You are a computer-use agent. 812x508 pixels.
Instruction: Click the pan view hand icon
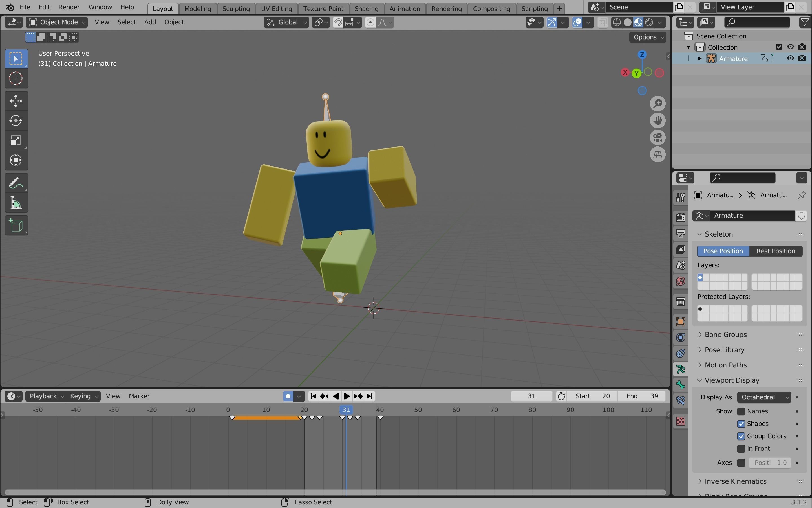pos(657,121)
